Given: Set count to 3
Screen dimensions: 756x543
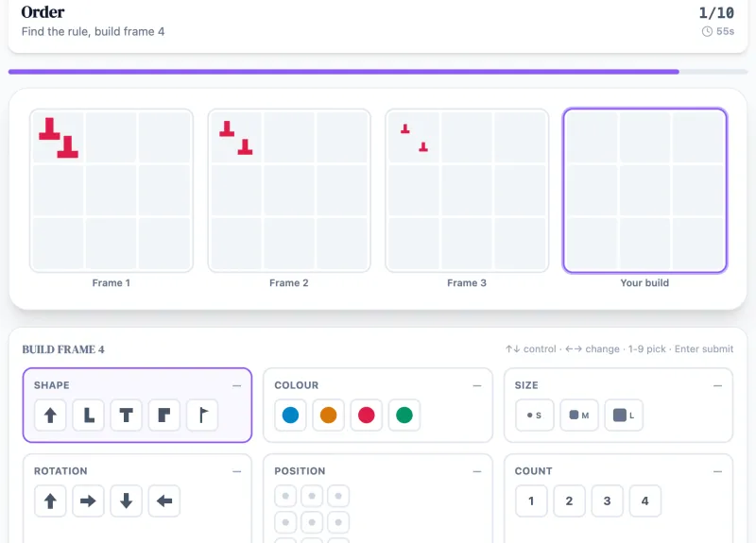Looking at the screenshot, I should tap(608, 501).
